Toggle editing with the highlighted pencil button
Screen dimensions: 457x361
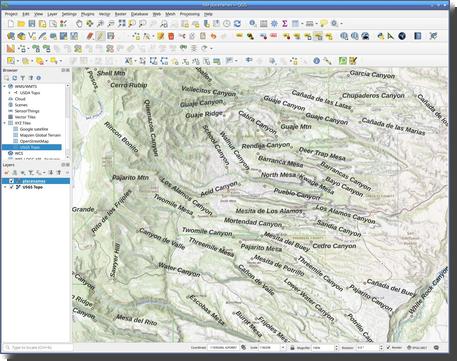[x=100, y=36]
